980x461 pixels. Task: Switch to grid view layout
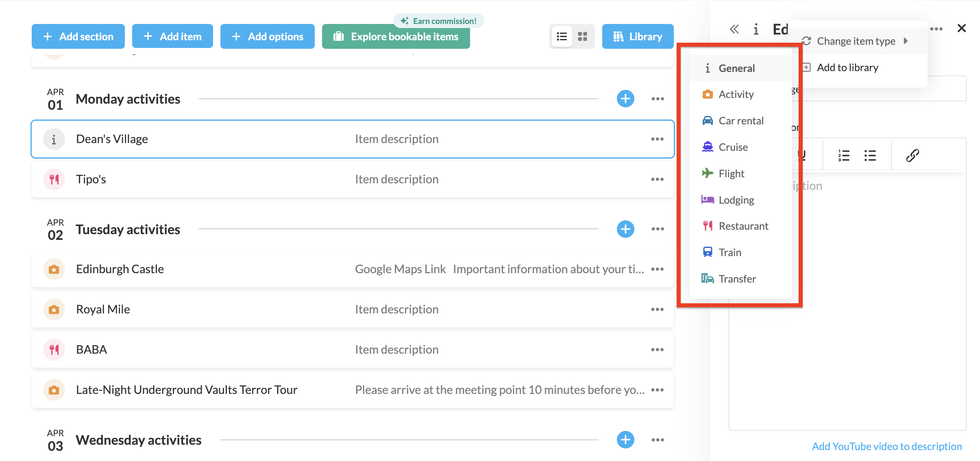click(x=582, y=37)
